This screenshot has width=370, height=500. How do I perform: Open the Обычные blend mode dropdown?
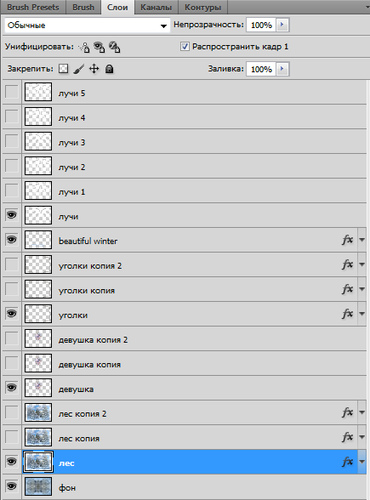(x=87, y=25)
